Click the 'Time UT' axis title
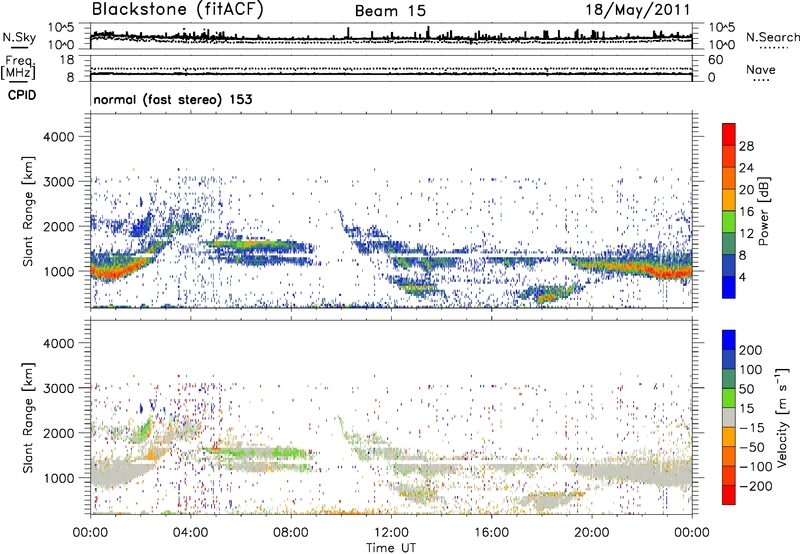Image resolution: width=800 pixels, height=554 pixels. (x=391, y=548)
